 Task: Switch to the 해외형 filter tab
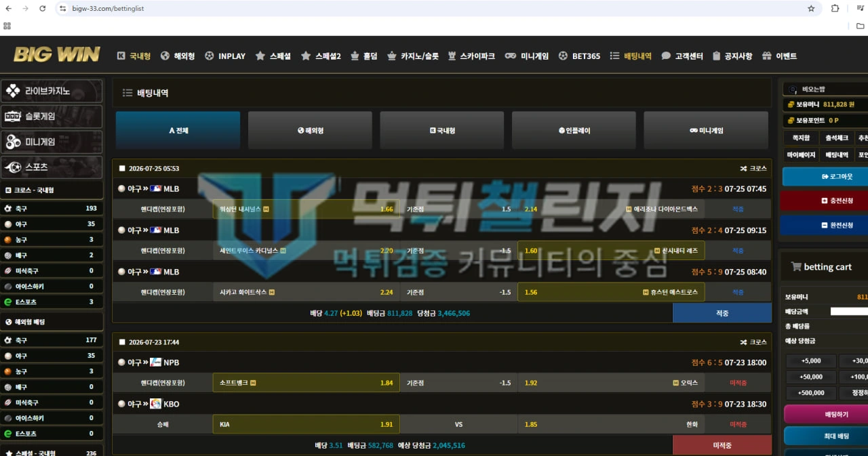[310, 130]
